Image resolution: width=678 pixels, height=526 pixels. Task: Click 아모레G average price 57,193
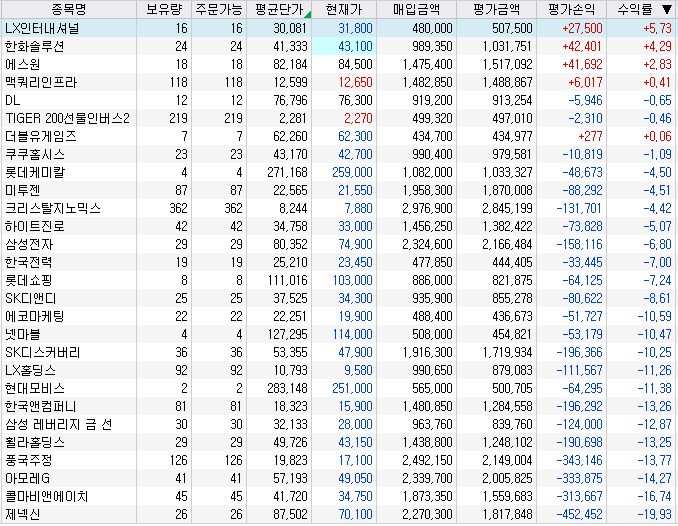pyautogui.click(x=290, y=479)
